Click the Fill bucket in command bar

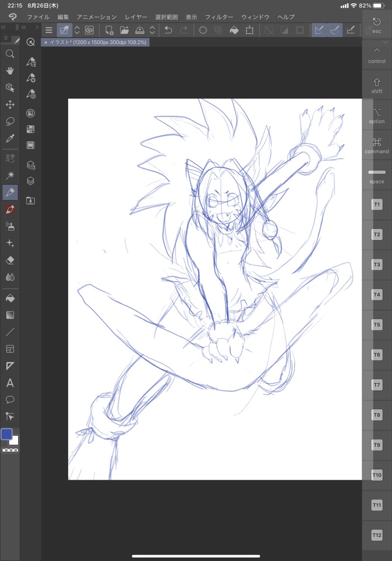234,30
